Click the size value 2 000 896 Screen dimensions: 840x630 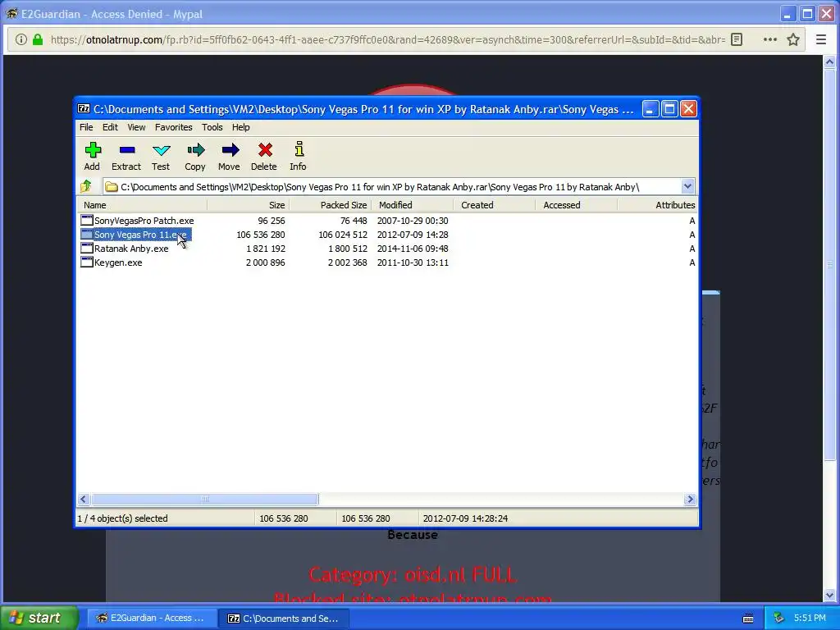pyautogui.click(x=265, y=262)
